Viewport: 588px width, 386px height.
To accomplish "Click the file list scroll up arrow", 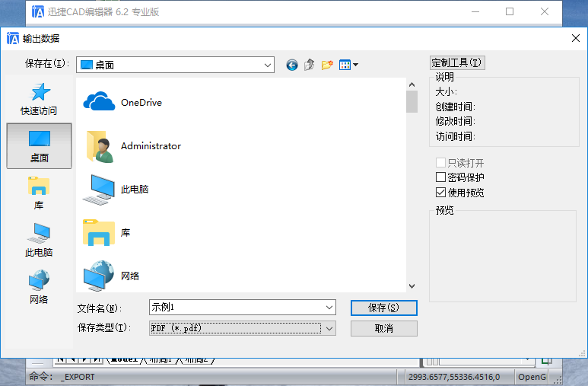I will 412,85.
